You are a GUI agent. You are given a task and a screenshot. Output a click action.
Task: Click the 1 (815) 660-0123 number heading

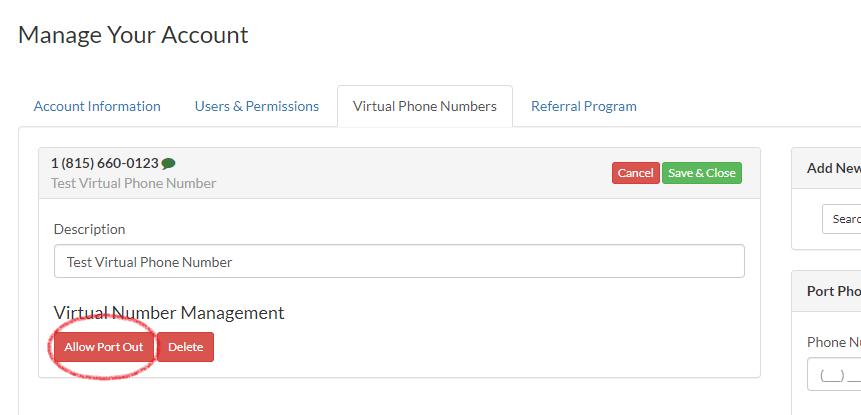[104, 163]
